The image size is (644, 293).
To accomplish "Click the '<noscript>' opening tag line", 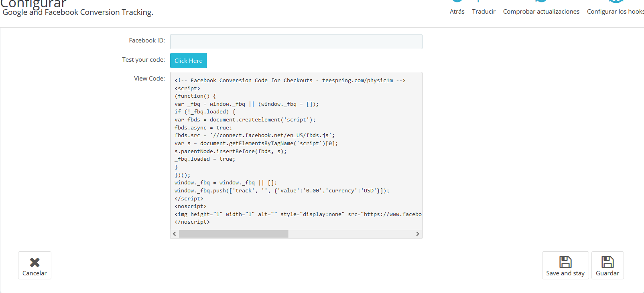I will coord(191,206).
